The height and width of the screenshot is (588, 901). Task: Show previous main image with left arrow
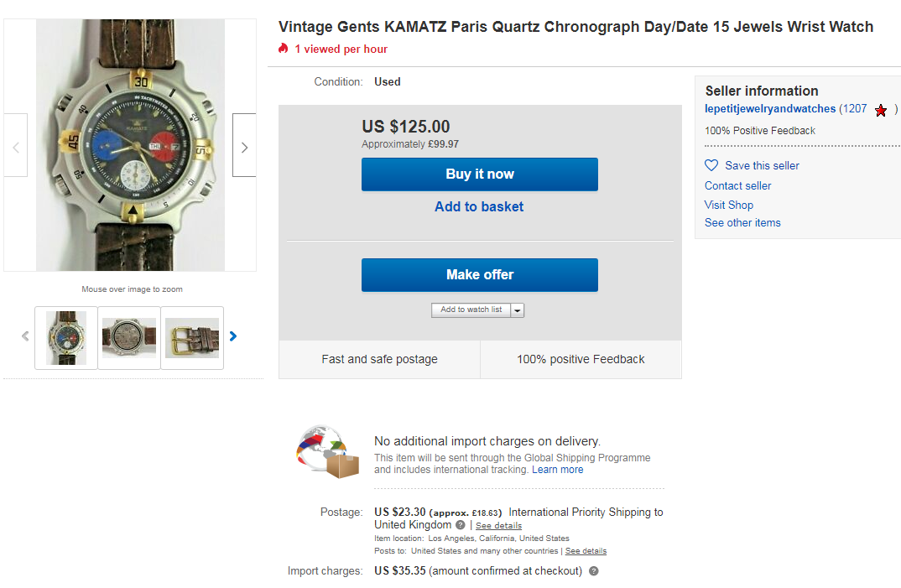[16, 147]
